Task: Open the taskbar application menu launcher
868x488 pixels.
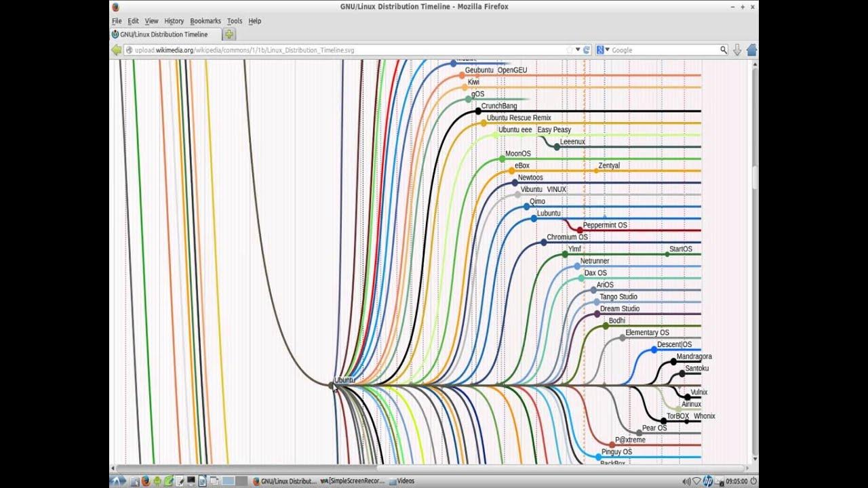Action: [x=117, y=481]
